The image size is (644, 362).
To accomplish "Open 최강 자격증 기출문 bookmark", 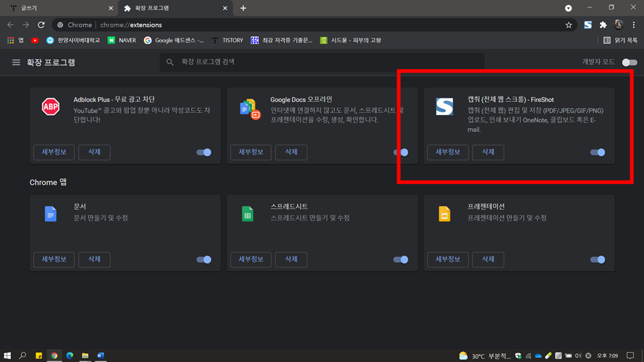I will (282, 40).
